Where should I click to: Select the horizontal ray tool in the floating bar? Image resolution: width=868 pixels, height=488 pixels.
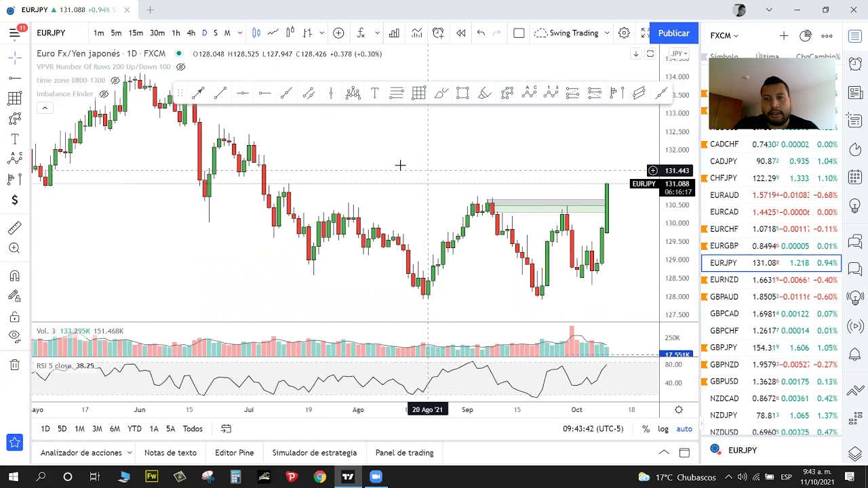pyautogui.click(x=264, y=94)
